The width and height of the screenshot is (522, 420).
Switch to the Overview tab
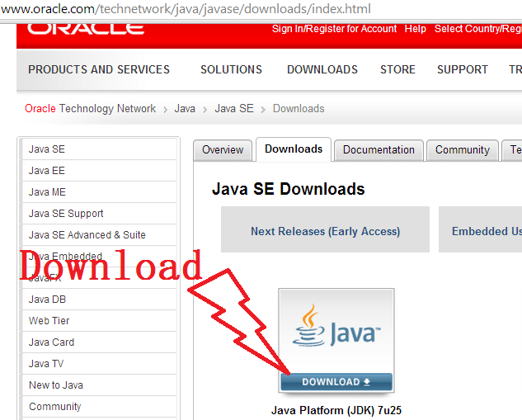(223, 150)
